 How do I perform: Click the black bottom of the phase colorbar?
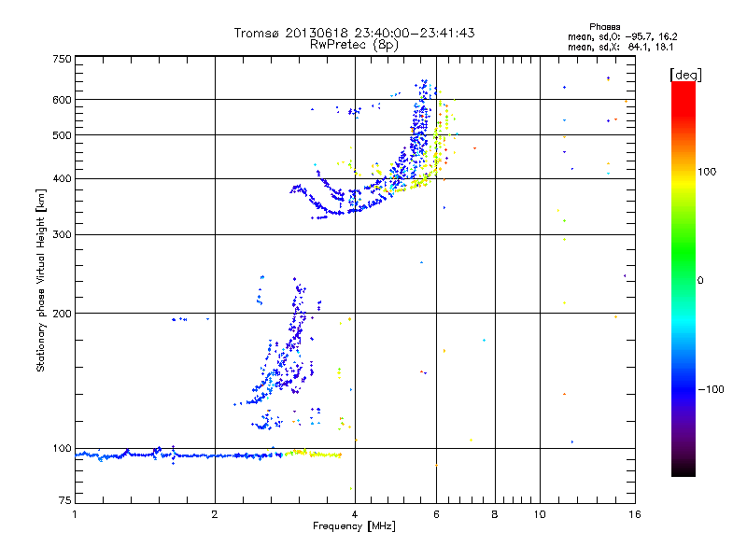click(684, 469)
